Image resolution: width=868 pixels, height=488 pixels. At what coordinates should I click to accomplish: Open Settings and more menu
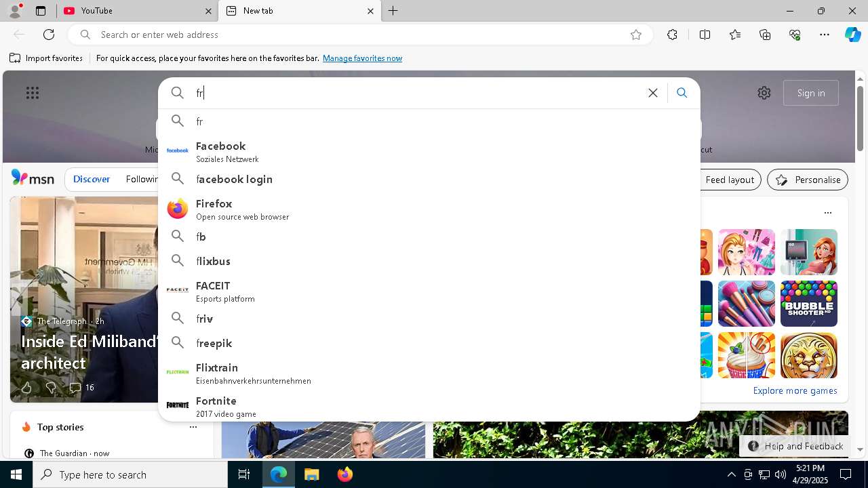(x=825, y=35)
